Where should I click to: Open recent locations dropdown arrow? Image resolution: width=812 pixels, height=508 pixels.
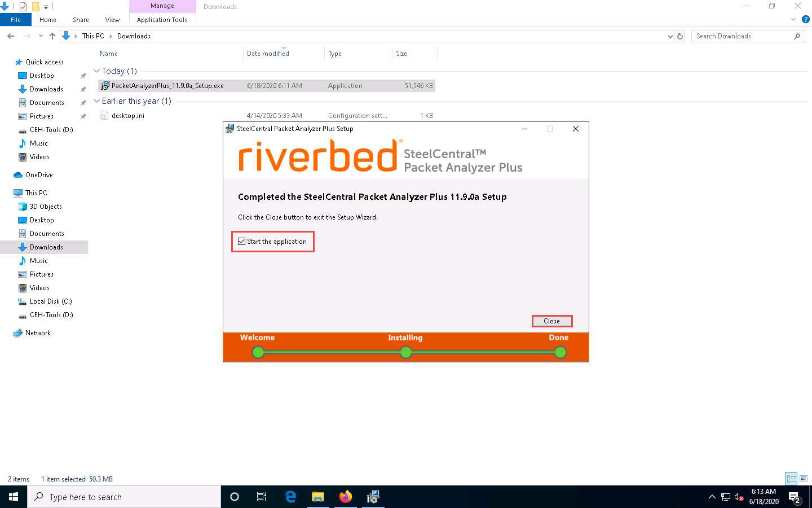click(41, 36)
